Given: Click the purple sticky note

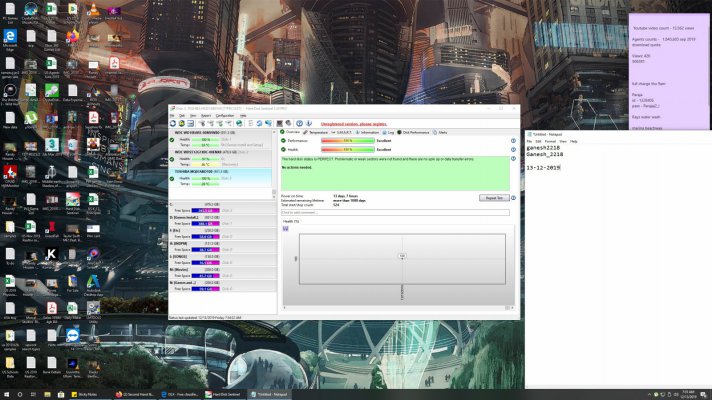Looking at the screenshot, I should 668,72.
